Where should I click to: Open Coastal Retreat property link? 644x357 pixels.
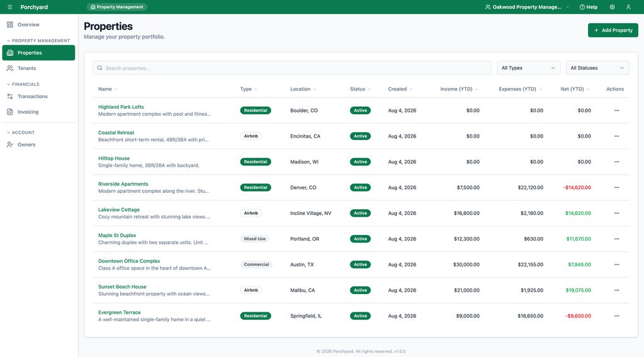(116, 133)
